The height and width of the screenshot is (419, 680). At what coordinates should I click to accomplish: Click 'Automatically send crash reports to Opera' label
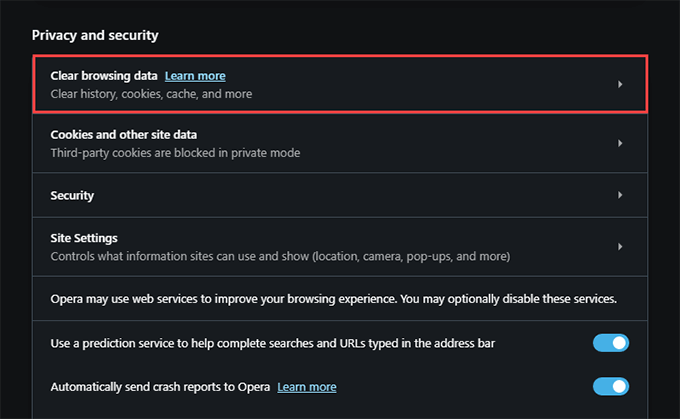coord(160,387)
